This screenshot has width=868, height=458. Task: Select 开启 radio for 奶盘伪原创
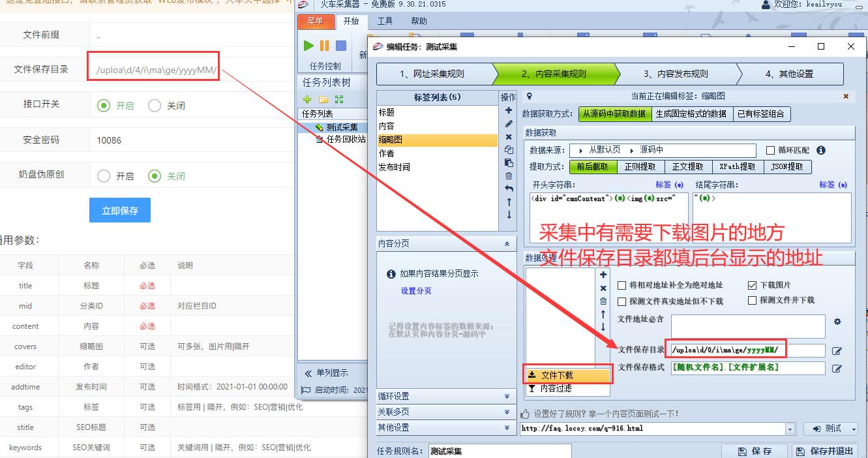103,176
